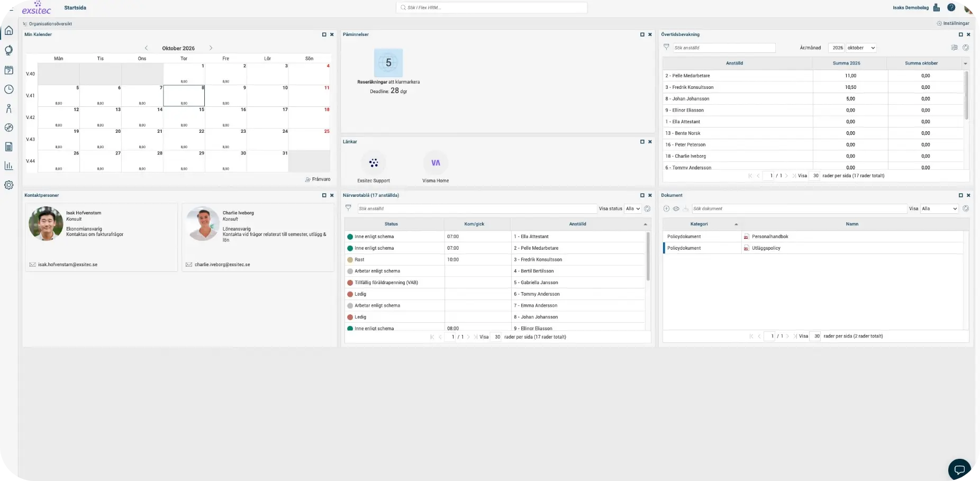Go to previous month in Min Kalender
This screenshot has height=481, width=980.
(x=147, y=48)
